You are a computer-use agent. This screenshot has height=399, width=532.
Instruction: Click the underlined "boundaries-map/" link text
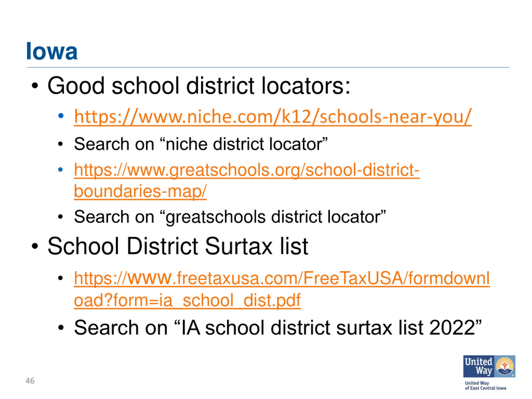[x=140, y=191]
